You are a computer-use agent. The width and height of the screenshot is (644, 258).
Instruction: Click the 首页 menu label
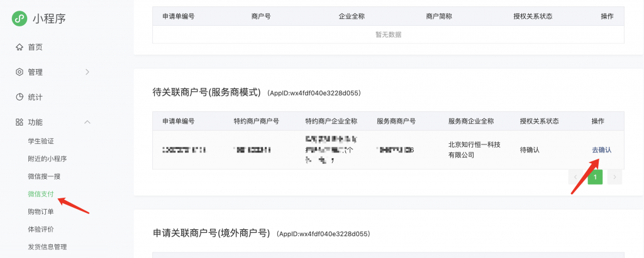(x=35, y=47)
